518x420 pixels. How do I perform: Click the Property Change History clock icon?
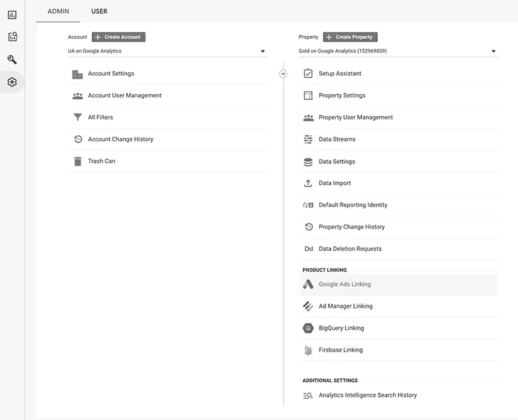pyautogui.click(x=309, y=227)
